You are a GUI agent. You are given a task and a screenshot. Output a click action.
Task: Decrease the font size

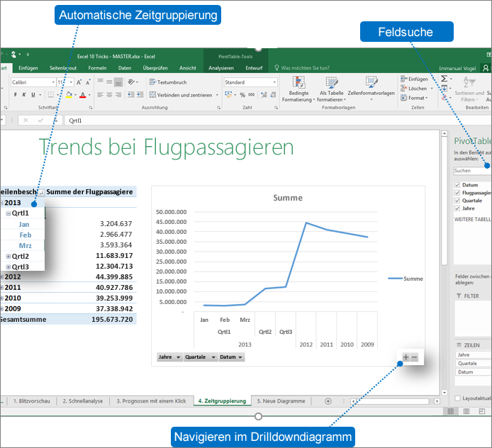[x=88, y=82]
